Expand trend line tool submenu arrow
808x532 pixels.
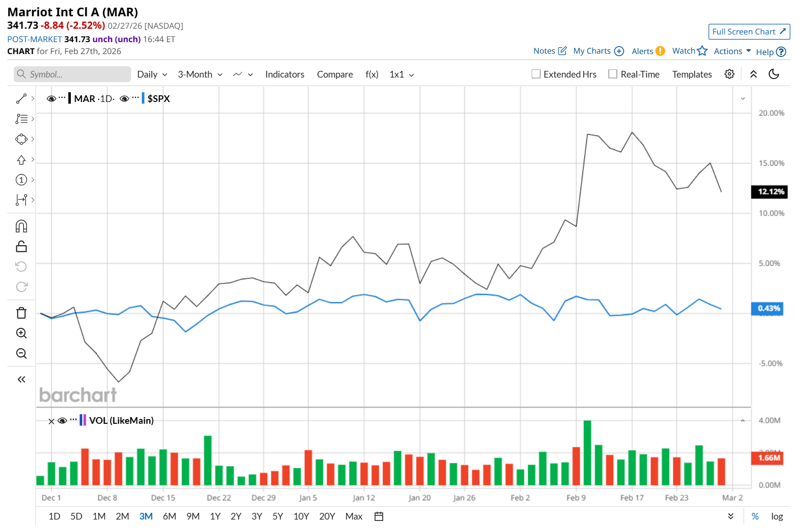(33, 99)
